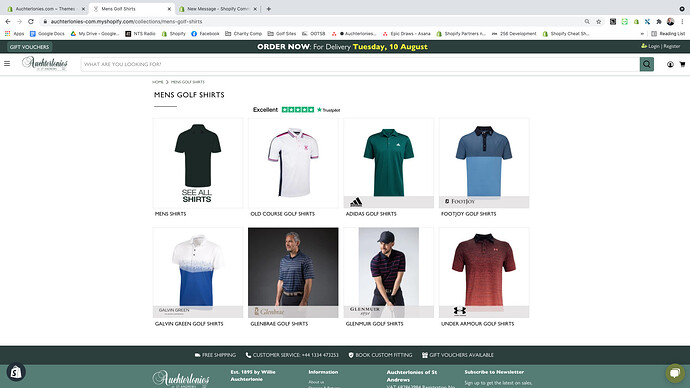Close the Mens Golf Shirts tab
Screen dimensions: 690x388
[x=169, y=9]
